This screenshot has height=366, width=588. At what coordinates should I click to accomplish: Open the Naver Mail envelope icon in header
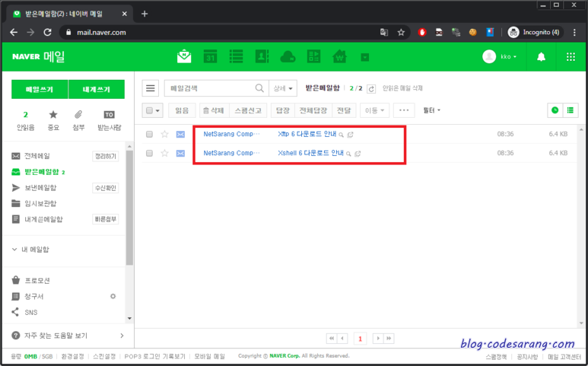(184, 56)
